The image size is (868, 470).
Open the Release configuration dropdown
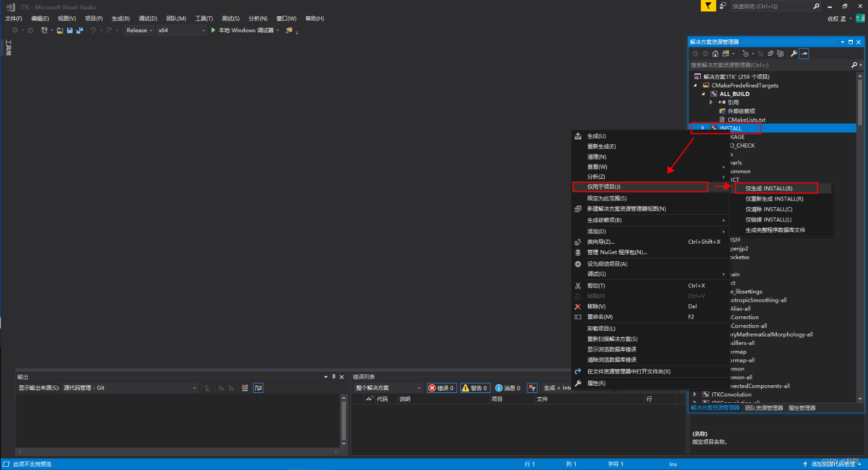139,31
